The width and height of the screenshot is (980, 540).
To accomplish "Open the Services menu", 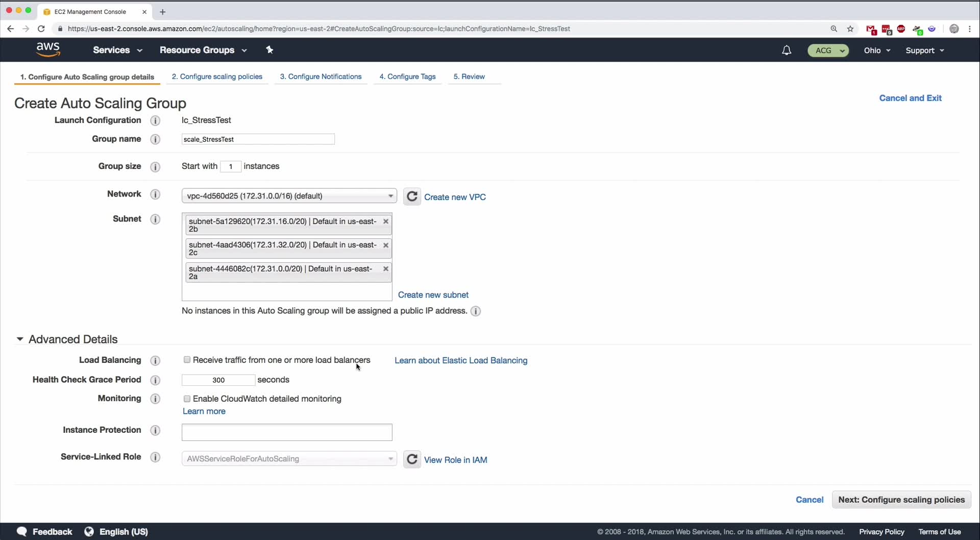I will pos(117,50).
